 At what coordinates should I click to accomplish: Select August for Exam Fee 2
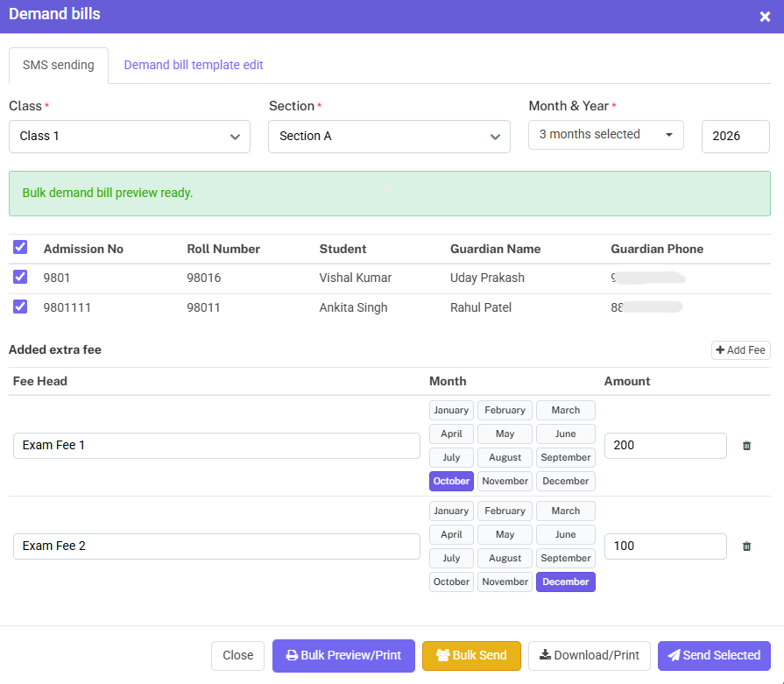pos(505,558)
